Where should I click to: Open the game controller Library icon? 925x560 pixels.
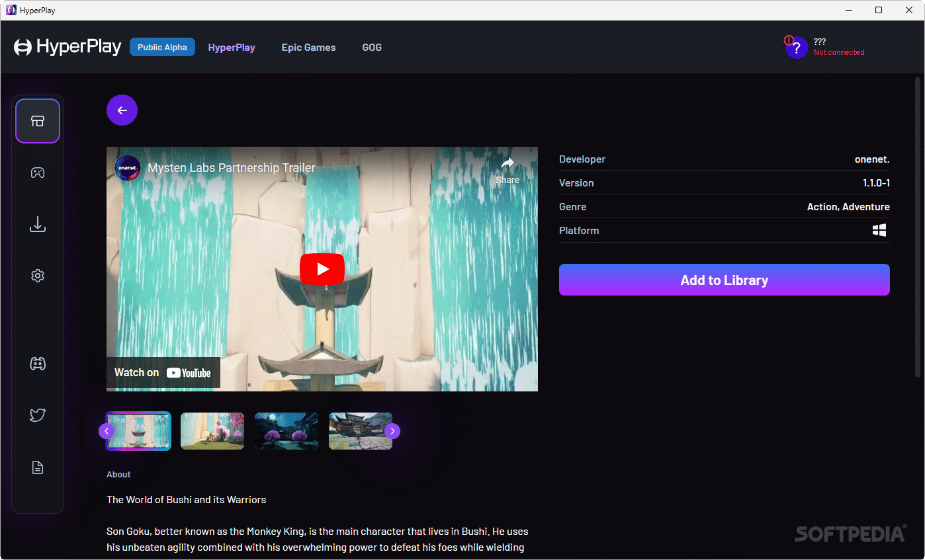38,173
